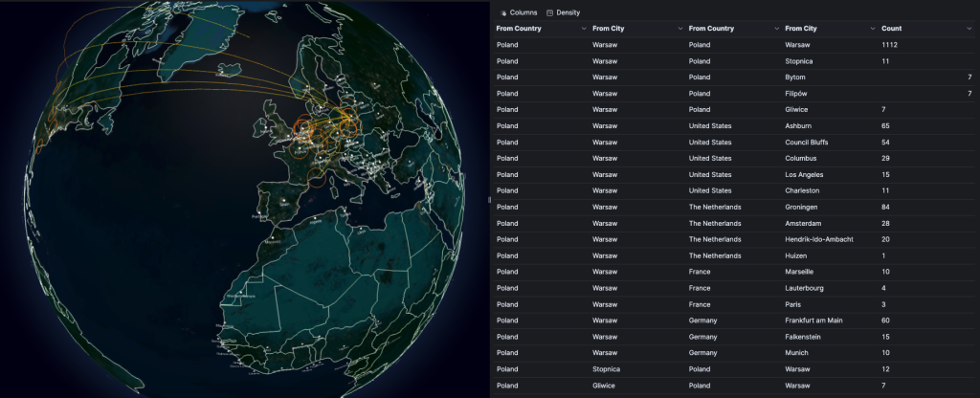The width and height of the screenshot is (980, 398).
Task: Select the Paris city cell
Action: [x=793, y=304]
